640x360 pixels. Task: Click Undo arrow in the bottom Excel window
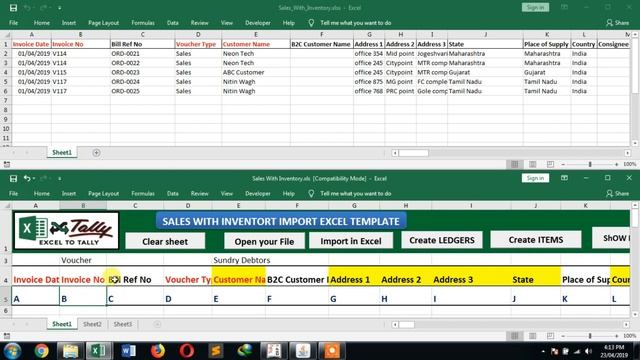(27, 178)
